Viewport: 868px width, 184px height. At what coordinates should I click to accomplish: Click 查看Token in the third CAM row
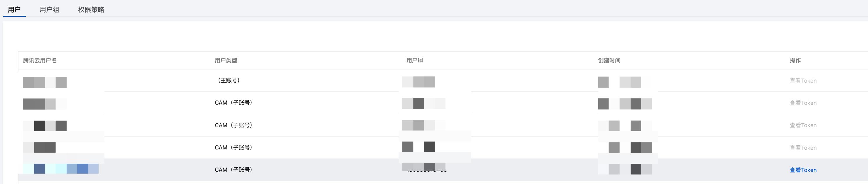(x=803, y=148)
